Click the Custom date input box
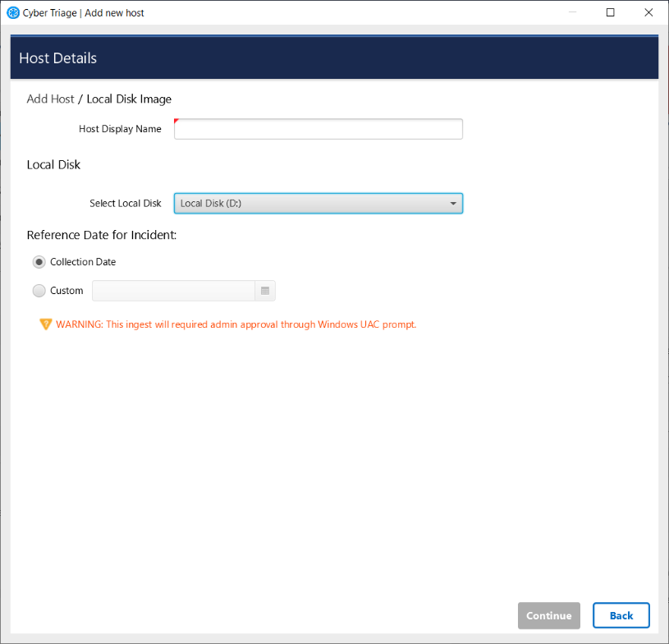This screenshot has height=644, width=669. (172, 290)
